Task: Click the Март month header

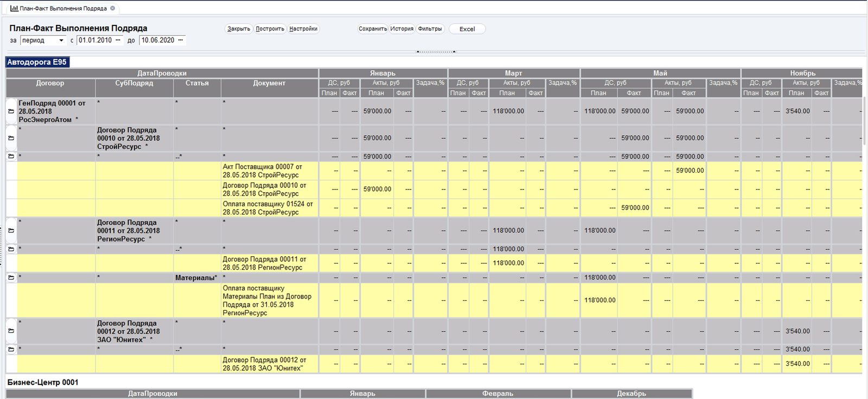Action: click(514, 73)
